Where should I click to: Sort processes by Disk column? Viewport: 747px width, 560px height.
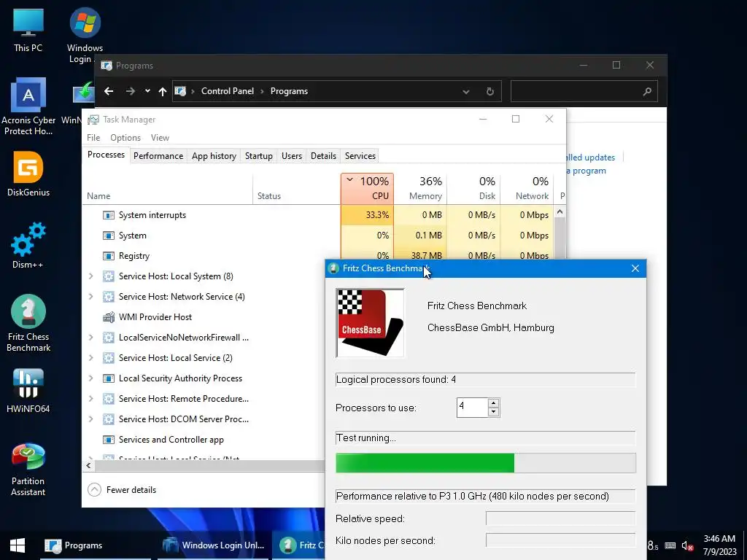(x=473, y=189)
